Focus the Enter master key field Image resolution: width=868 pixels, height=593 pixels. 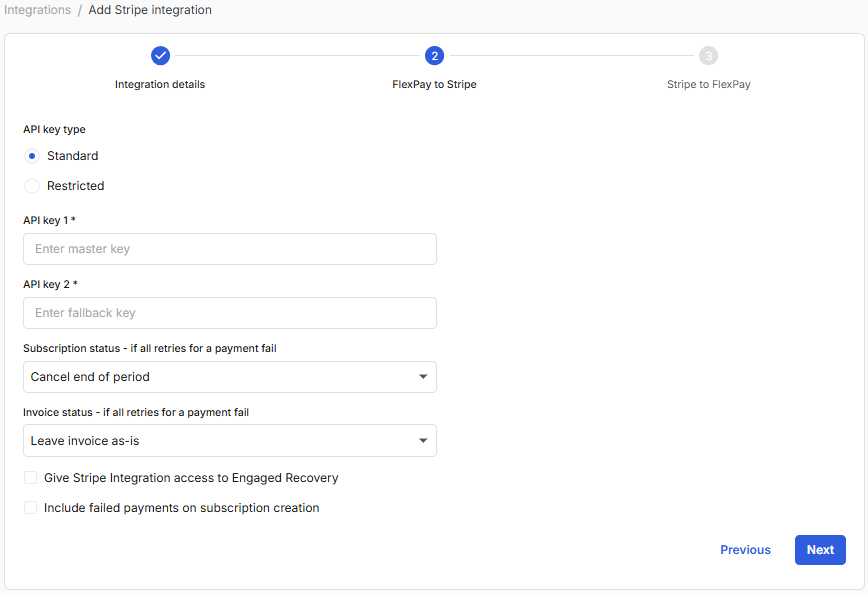(230, 249)
